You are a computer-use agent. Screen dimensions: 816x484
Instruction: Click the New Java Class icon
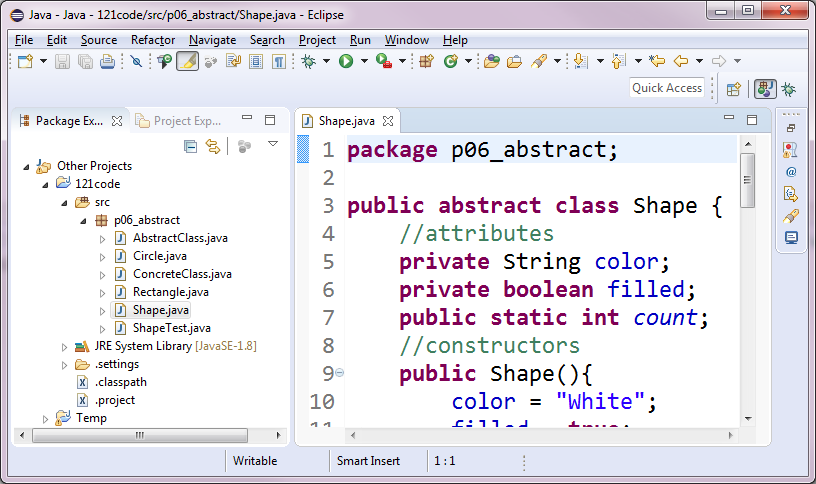(x=451, y=61)
